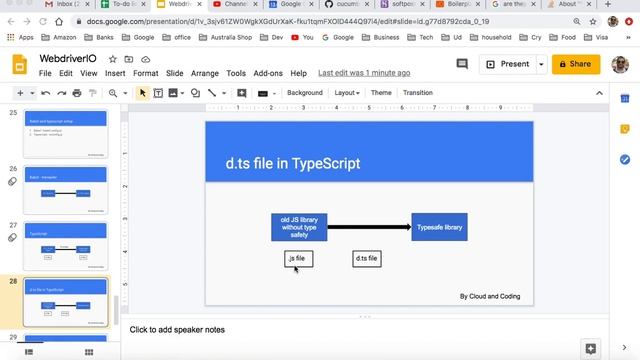The height and width of the screenshot is (360, 640).
Task: Select the shape tool
Action: 196,93
